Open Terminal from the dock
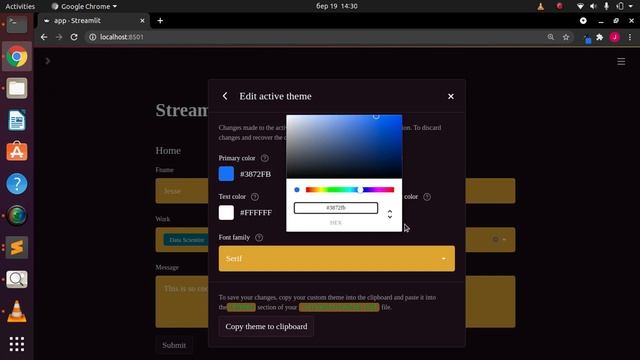The width and height of the screenshot is (640, 360). (x=17, y=24)
